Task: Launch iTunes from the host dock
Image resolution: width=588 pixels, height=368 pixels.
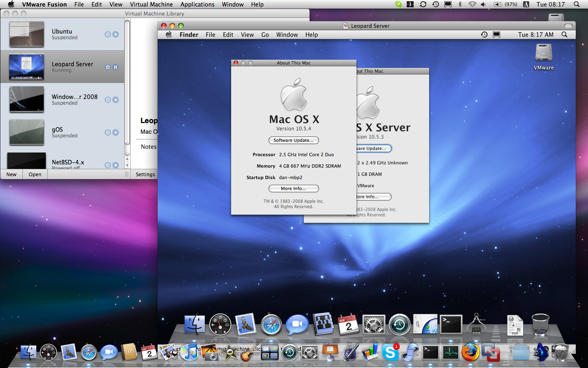Action: coord(189,352)
